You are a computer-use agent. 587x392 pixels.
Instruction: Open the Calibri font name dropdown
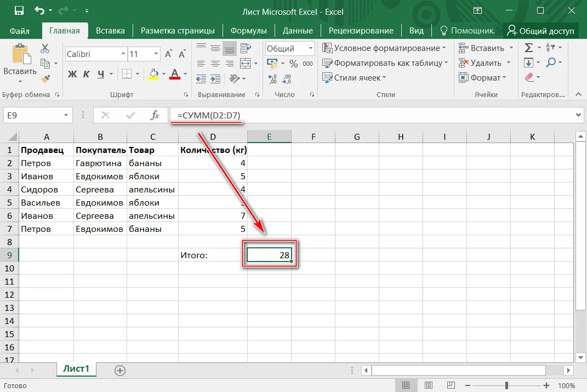point(123,54)
